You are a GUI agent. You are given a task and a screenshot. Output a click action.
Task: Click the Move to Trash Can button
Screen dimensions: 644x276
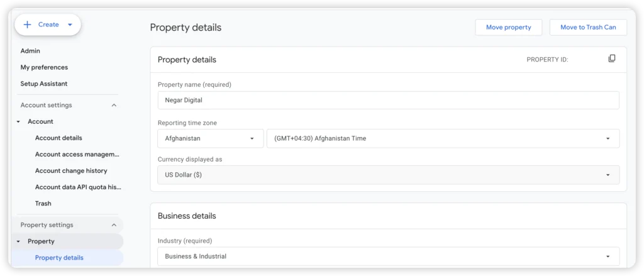pos(588,28)
